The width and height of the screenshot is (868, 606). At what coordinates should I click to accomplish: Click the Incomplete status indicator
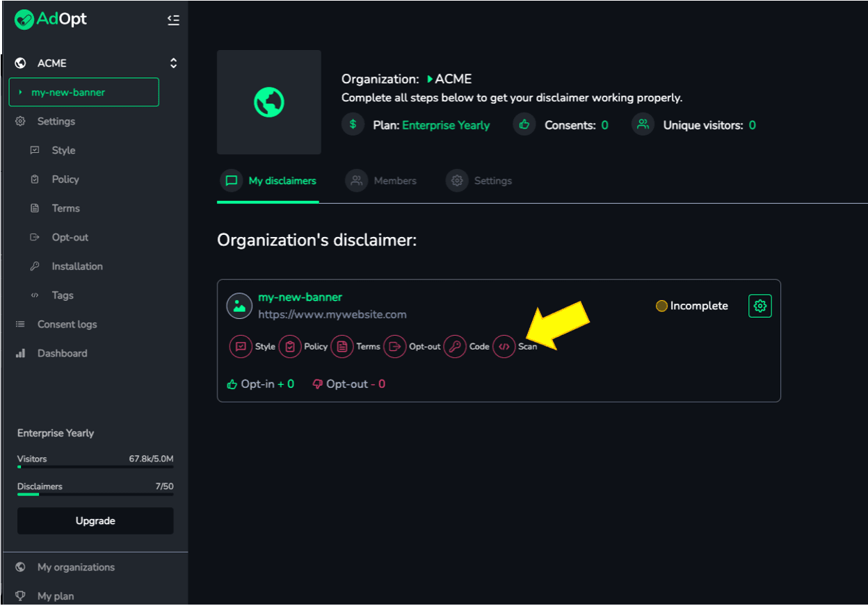[x=692, y=306]
